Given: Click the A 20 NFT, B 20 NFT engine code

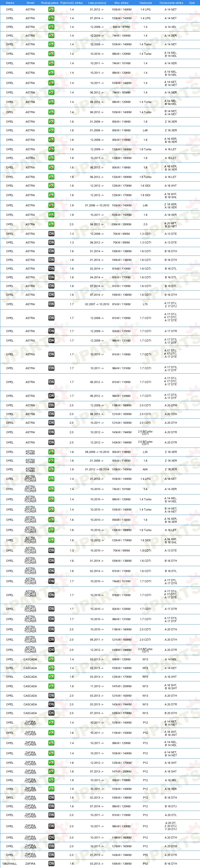Looking at the screenshot, I should (x=171, y=225).
